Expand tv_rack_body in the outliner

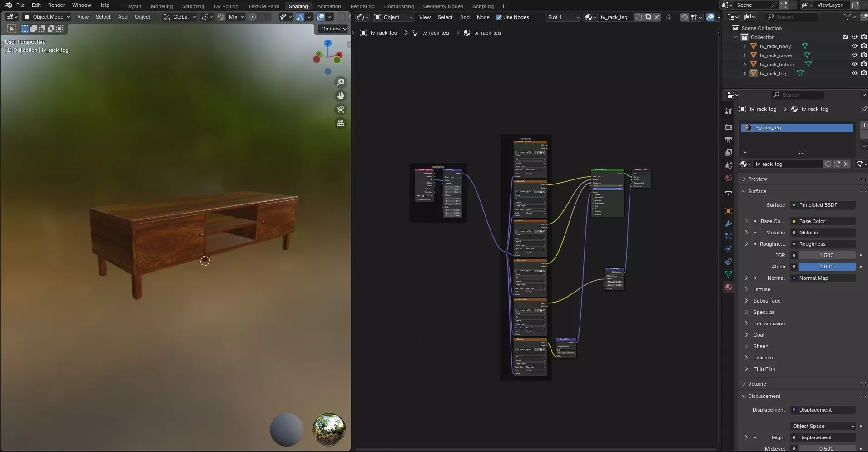click(744, 46)
